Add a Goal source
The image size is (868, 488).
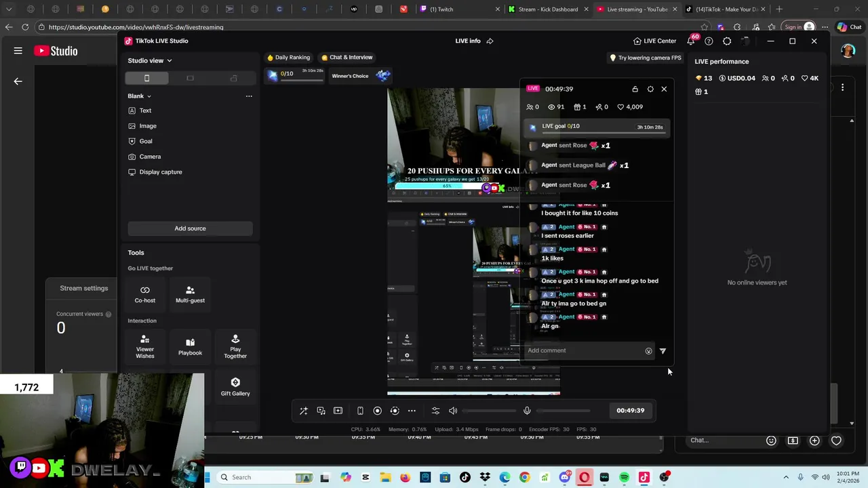click(x=140, y=141)
